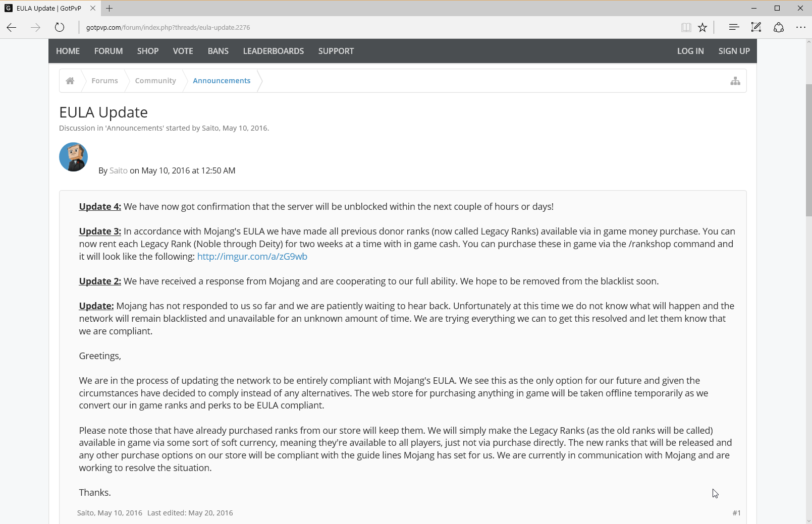Open reading view book icon

686,28
